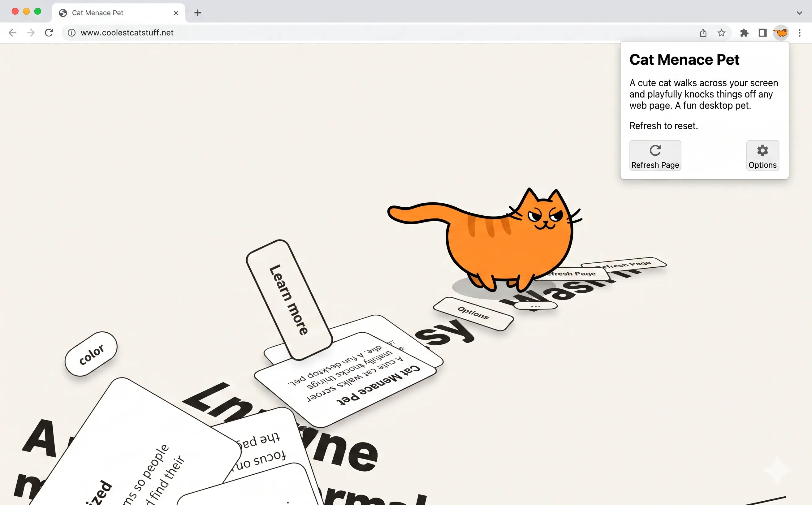Click the yellow minimize window button

(x=26, y=11)
